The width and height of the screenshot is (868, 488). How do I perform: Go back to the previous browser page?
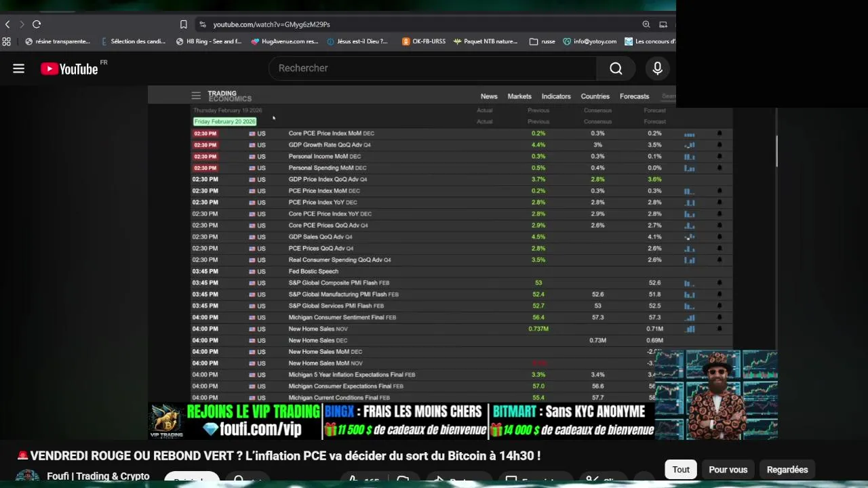click(x=7, y=24)
